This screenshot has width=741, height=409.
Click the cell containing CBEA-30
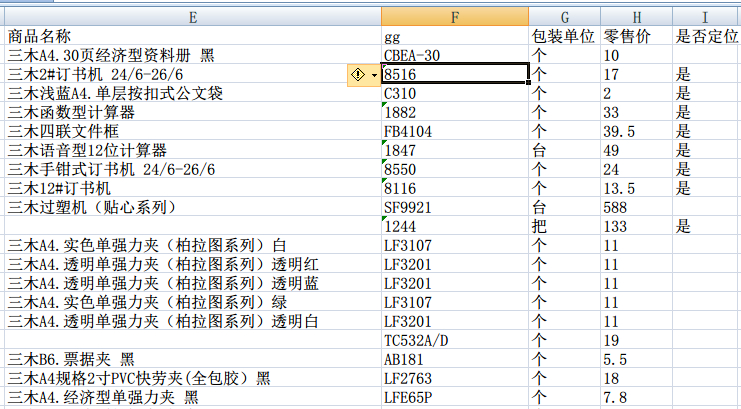455,56
